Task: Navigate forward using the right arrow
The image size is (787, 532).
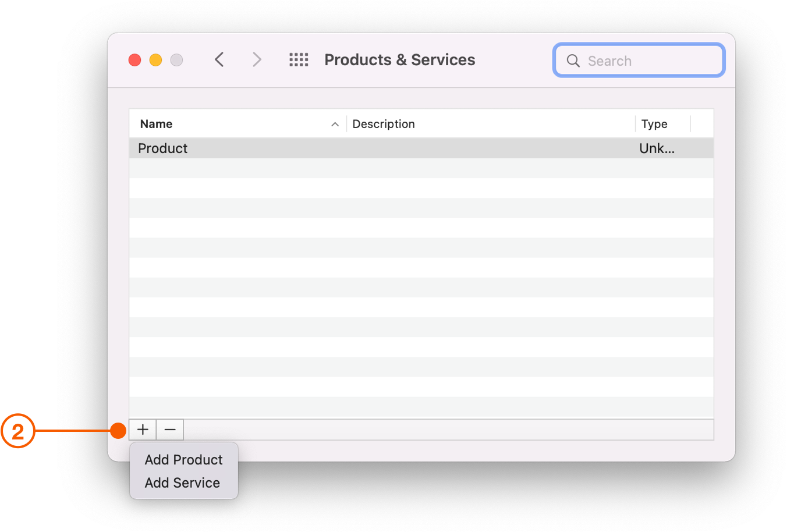Action: click(257, 59)
